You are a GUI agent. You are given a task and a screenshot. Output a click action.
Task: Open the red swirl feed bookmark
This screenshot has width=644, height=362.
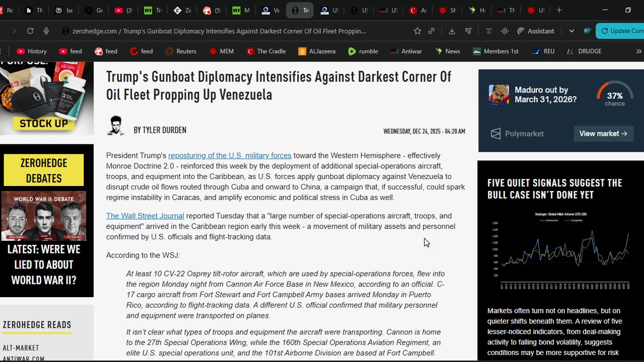tap(141, 51)
